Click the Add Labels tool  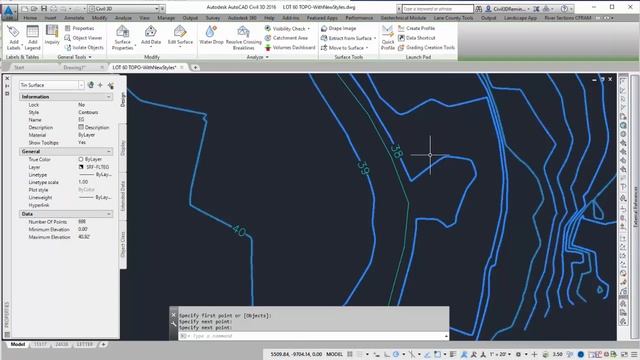pos(13,37)
